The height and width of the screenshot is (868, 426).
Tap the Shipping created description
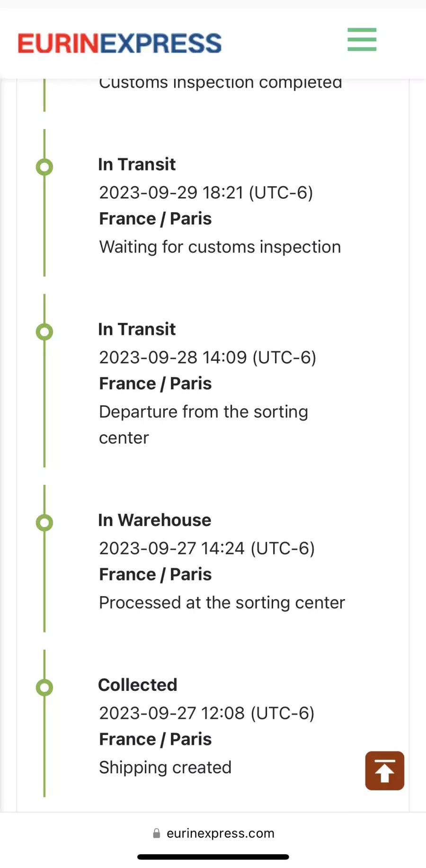pos(165,768)
